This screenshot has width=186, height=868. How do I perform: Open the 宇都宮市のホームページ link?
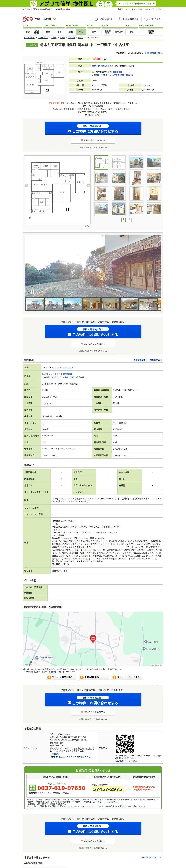click(152, 857)
